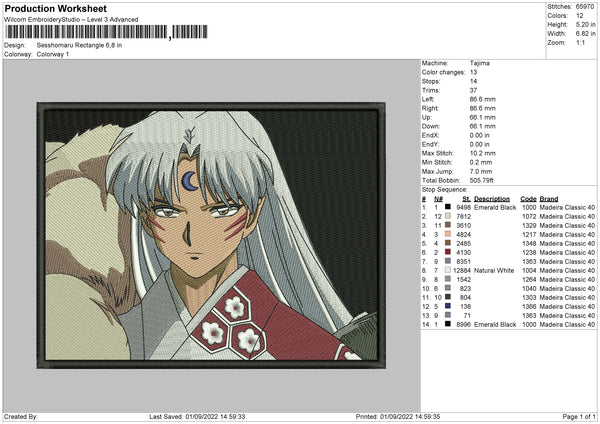Click the 'Production Worksheet' title

click(55, 8)
